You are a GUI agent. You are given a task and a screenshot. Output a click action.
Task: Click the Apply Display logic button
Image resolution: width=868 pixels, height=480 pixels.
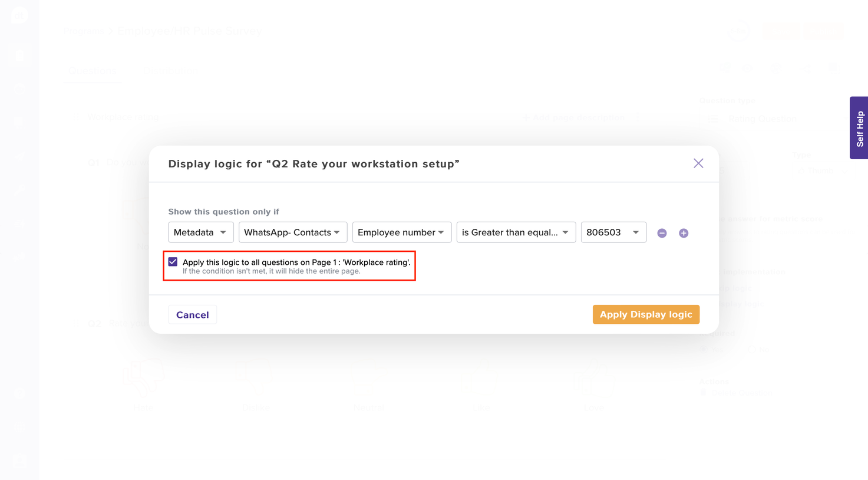click(646, 315)
